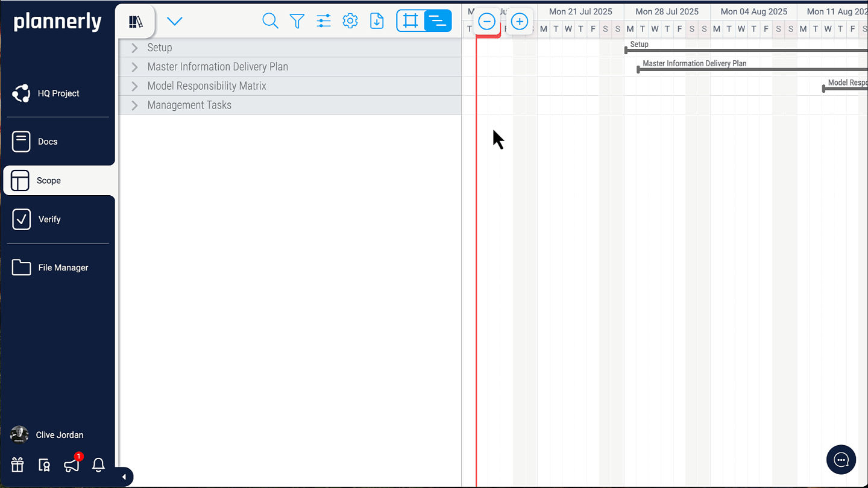Switch to the board frame view
This screenshot has width=868, height=488.
[x=410, y=21]
